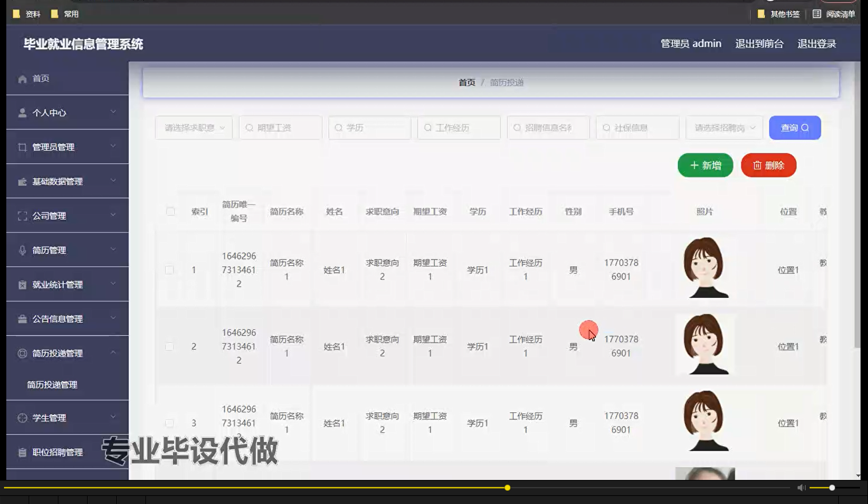Check the checkbox on row 2
This screenshot has height=504, width=868.
pyautogui.click(x=170, y=346)
